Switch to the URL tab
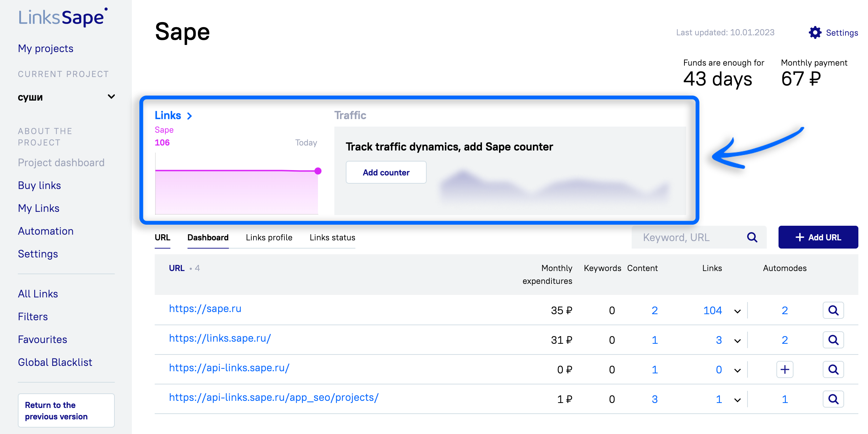This screenshot has height=434, width=868. point(163,238)
